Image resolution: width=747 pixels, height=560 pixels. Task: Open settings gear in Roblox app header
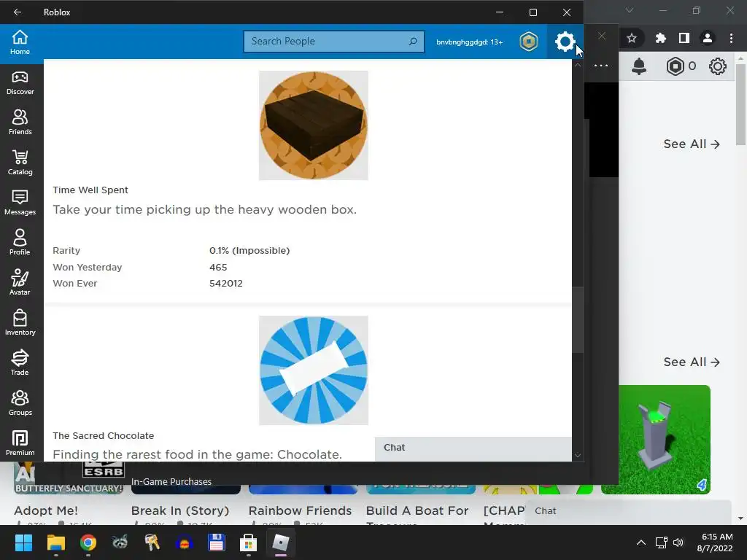(x=565, y=42)
